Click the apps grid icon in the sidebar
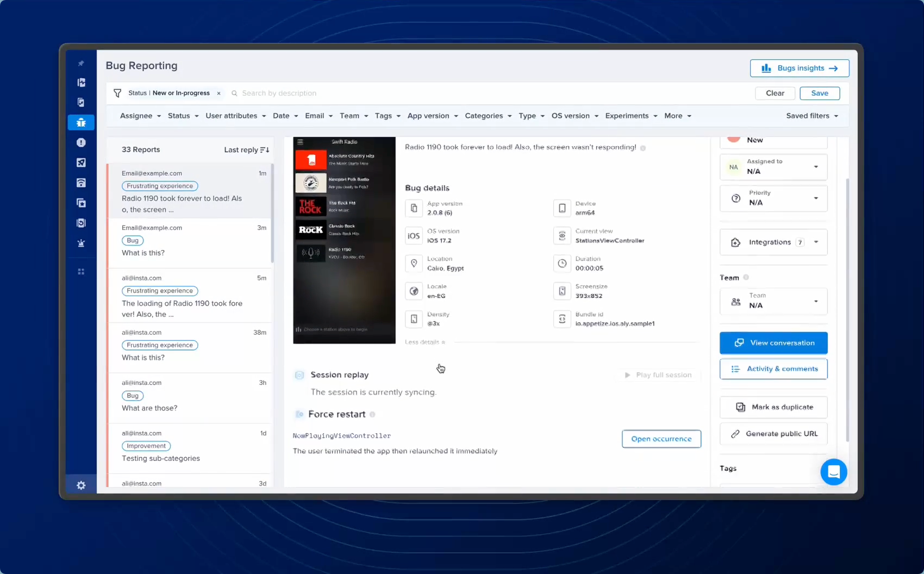 pyautogui.click(x=81, y=271)
